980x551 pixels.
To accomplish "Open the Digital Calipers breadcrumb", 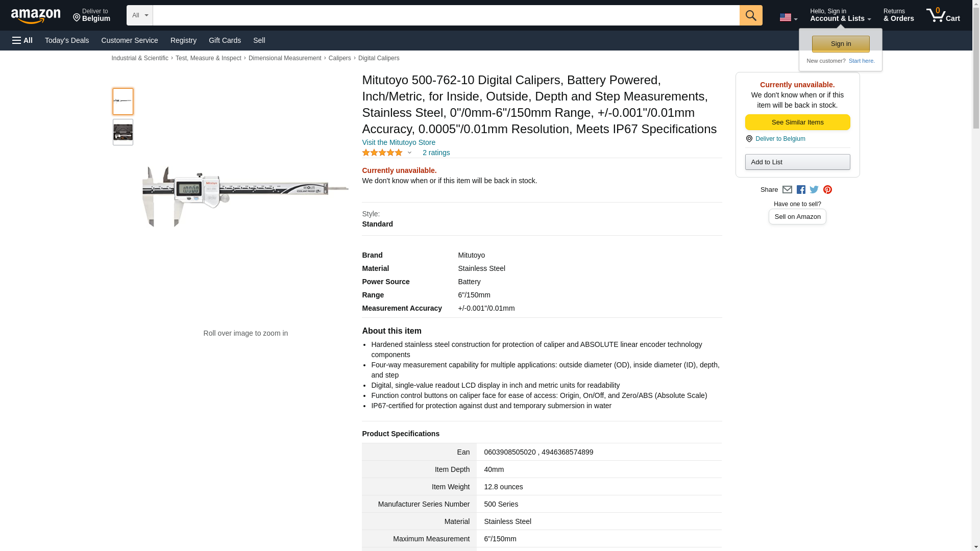I will pos(379,58).
